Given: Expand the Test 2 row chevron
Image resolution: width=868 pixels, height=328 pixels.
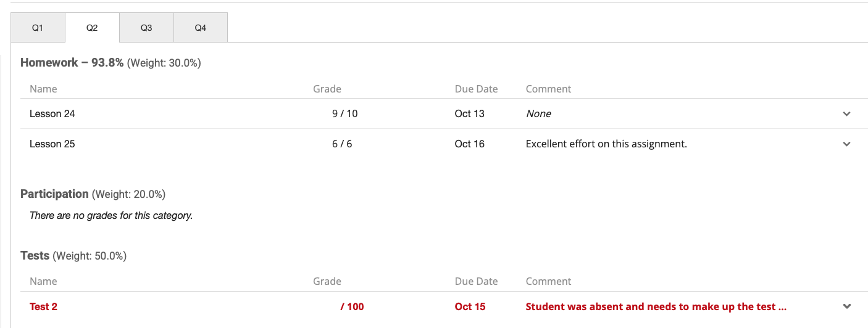Looking at the screenshot, I should [846, 307].
